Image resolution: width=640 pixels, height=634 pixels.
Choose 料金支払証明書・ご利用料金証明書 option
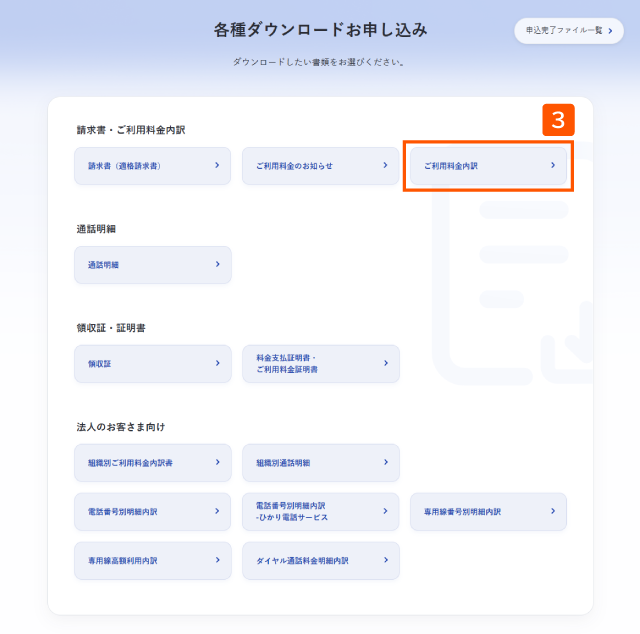pyautogui.click(x=321, y=363)
